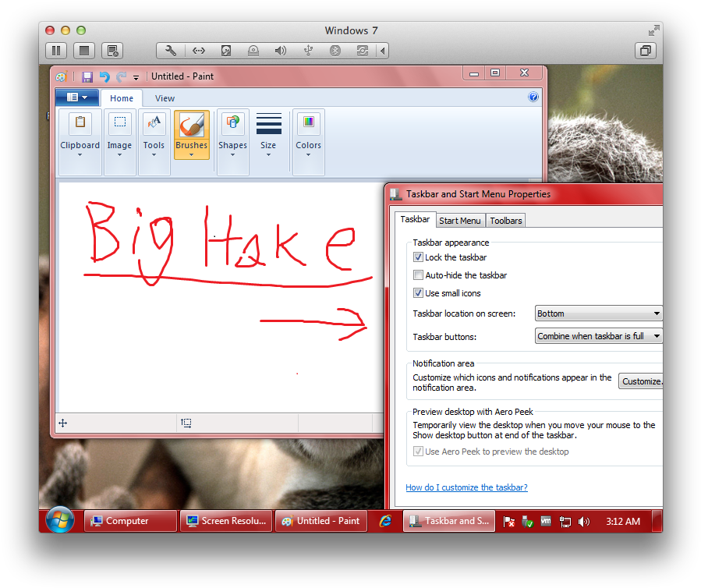Expand the Colors group in Paint ribbon
Screen dimensions: 701x588
tap(309, 141)
